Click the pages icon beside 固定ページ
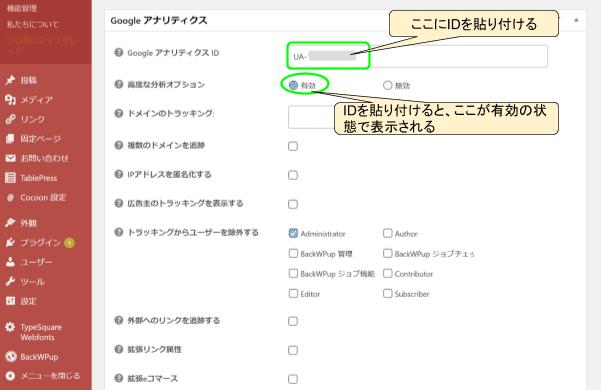601x390 pixels. 10,139
